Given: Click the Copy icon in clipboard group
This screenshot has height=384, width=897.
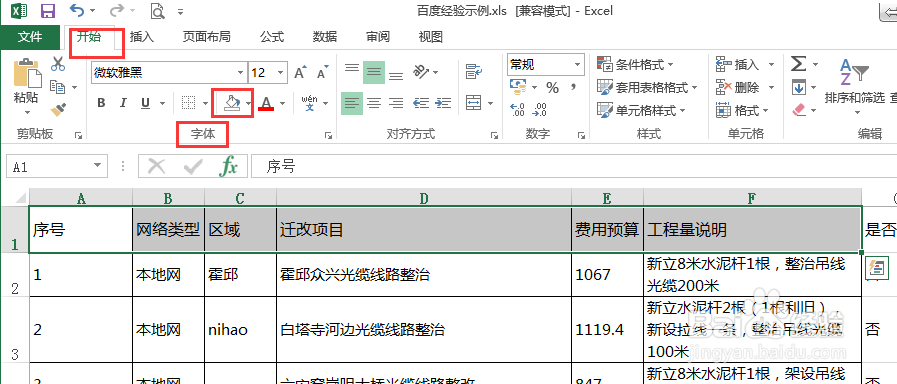Looking at the screenshot, I should tap(57, 87).
